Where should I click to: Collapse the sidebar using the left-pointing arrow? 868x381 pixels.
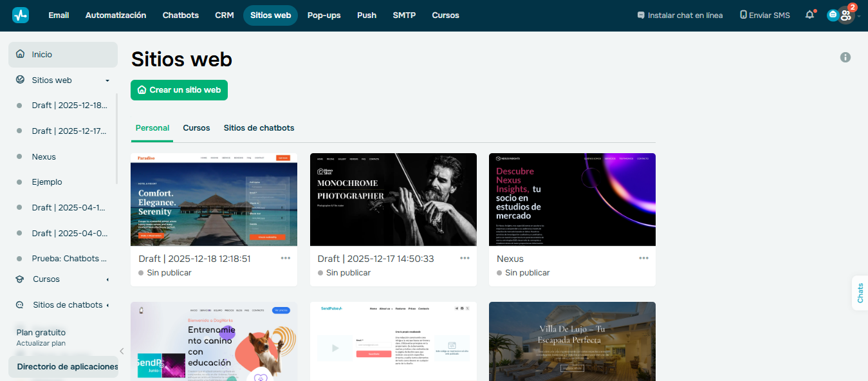[121, 351]
